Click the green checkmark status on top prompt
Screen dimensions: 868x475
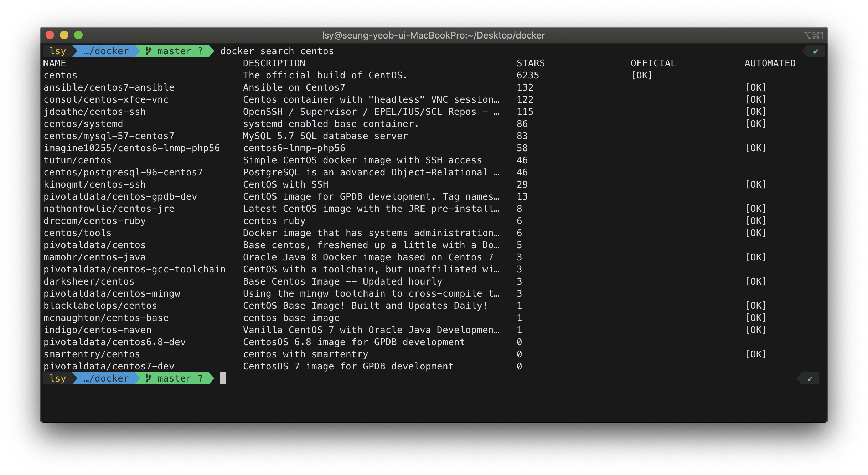pos(816,51)
